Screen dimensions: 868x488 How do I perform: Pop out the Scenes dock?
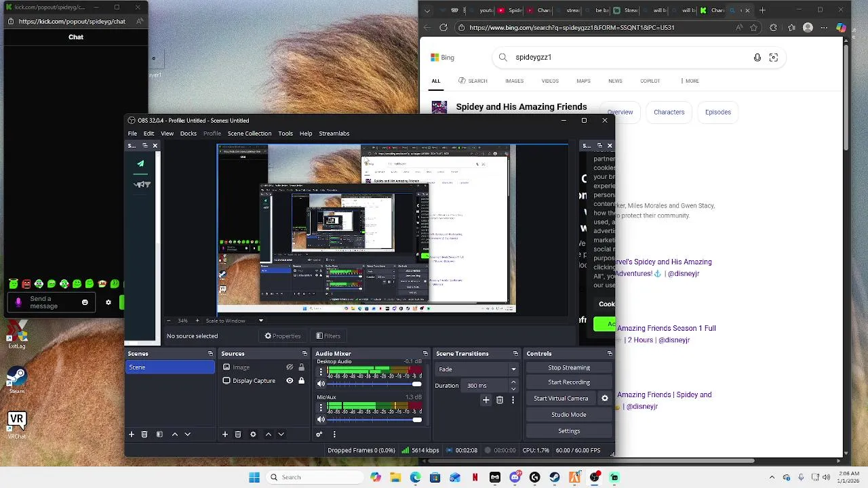click(x=210, y=354)
